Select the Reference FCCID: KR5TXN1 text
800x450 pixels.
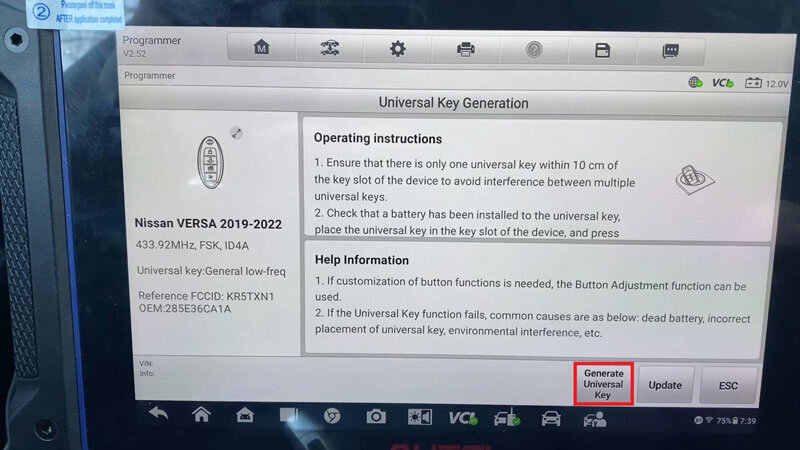point(206,296)
